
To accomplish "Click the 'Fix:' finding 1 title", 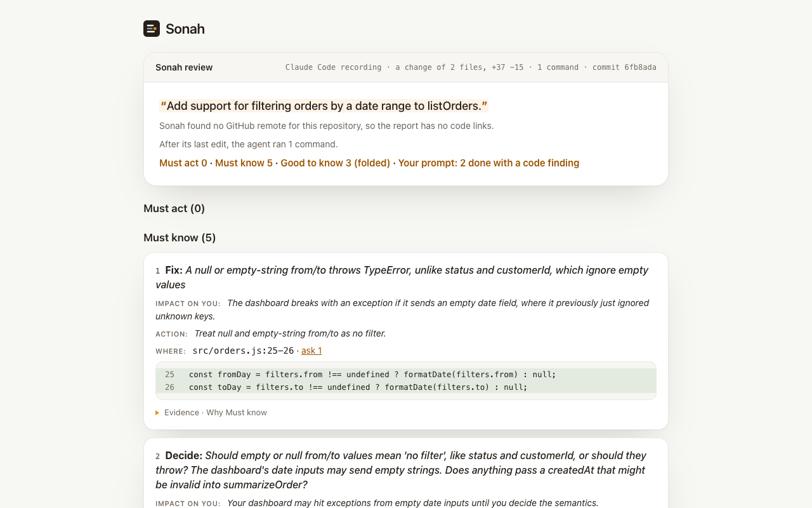I will [402, 277].
